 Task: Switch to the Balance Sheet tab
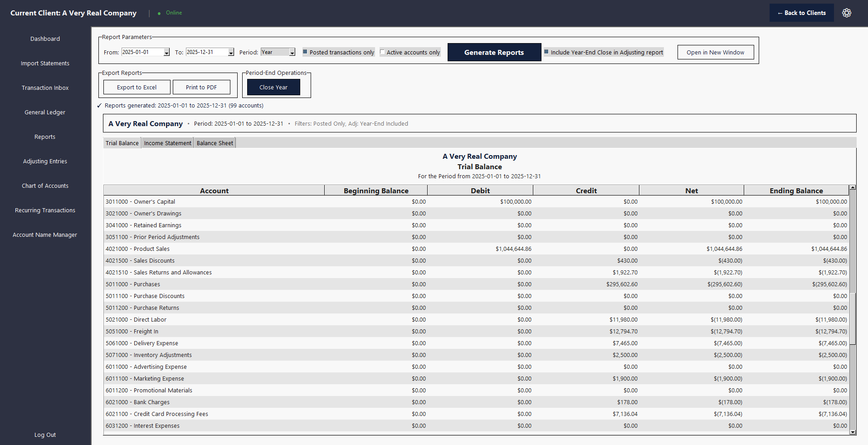pyautogui.click(x=215, y=142)
